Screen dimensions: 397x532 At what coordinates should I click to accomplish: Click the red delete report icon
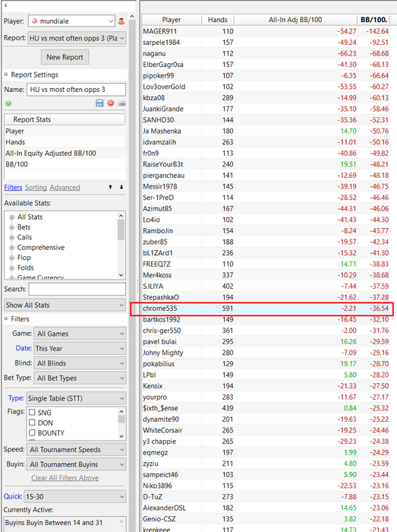pyautogui.click(x=110, y=103)
